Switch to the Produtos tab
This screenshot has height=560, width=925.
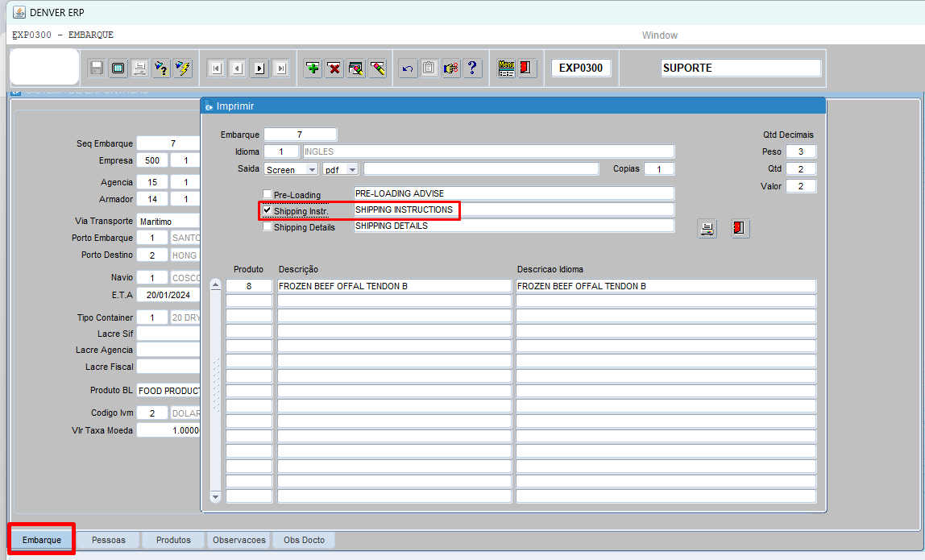173,540
